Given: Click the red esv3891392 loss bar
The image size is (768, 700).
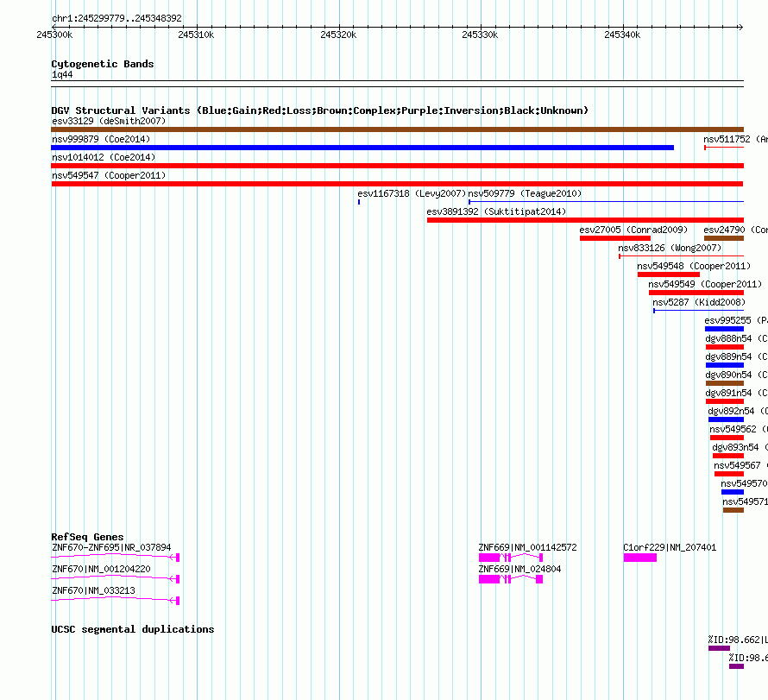Looking at the screenshot, I should click(585, 220).
